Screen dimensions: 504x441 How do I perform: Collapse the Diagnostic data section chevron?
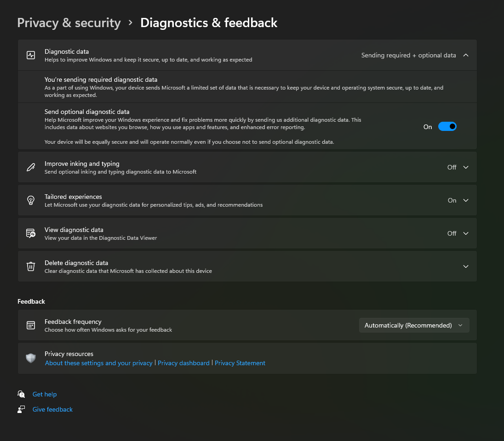click(x=466, y=55)
